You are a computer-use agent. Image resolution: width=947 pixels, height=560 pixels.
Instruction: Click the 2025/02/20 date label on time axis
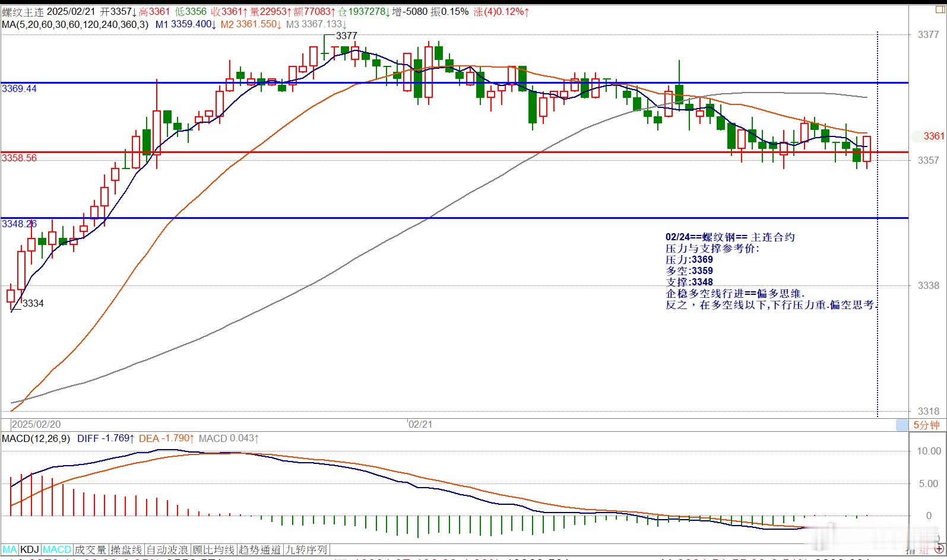pos(36,424)
